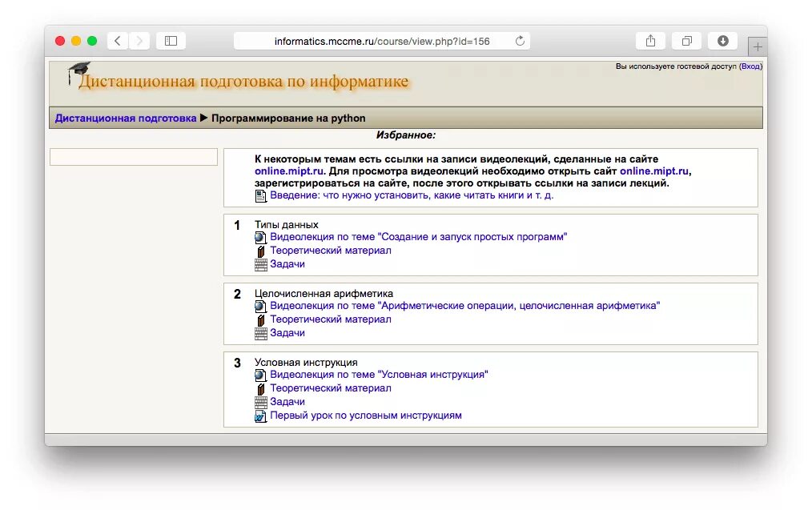This screenshot has width=812, height=510.
Task: Open videolecture "Условная инструкция" link
Action: pyautogui.click(x=379, y=375)
